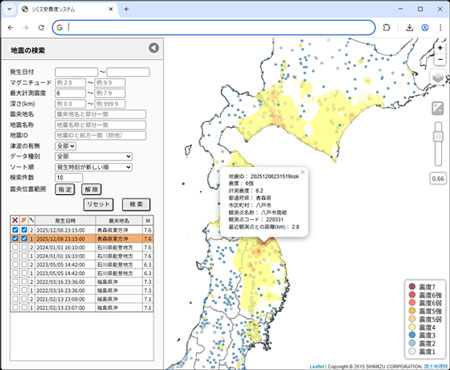Viewport: 450px width, 370px height.
Task: Open the Chrome extensions puzzle icon
Action: click(x=386, y=28)
